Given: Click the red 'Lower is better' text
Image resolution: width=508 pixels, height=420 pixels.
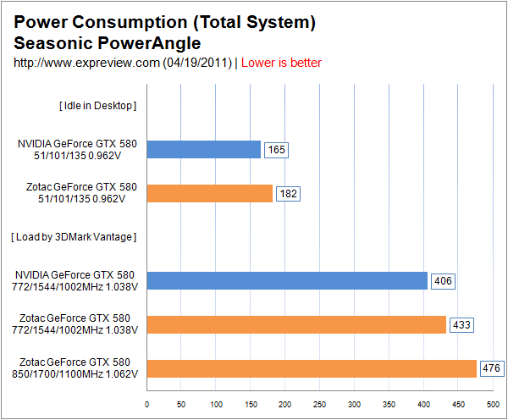Looking at the screenshot, I should (282, 63).
